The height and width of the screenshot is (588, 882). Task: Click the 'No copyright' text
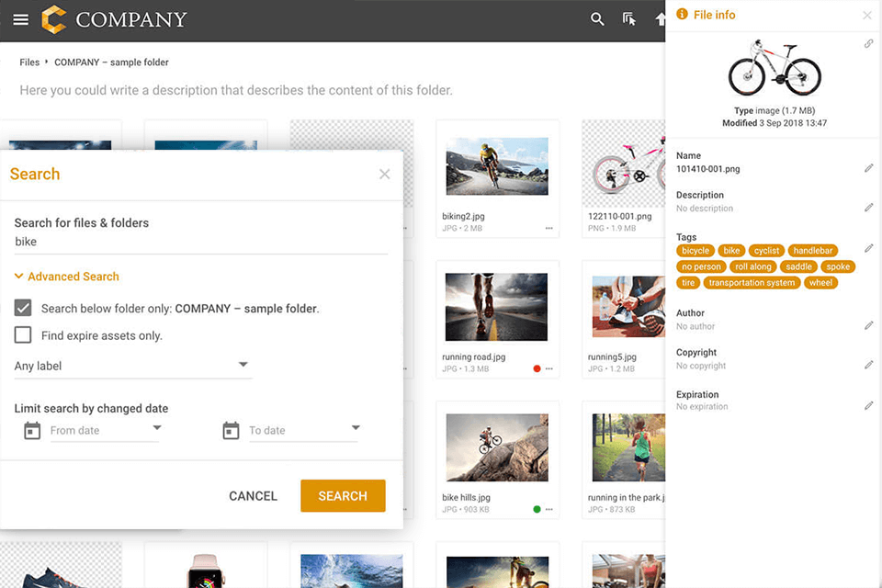coord(701,366)
